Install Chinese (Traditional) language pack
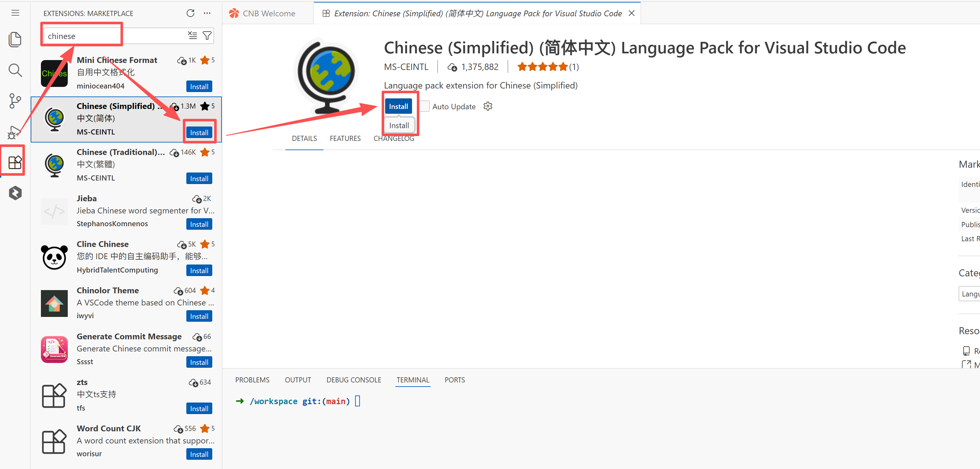The width and height of the screenshot is (980, 469). [x=199, y=179]
